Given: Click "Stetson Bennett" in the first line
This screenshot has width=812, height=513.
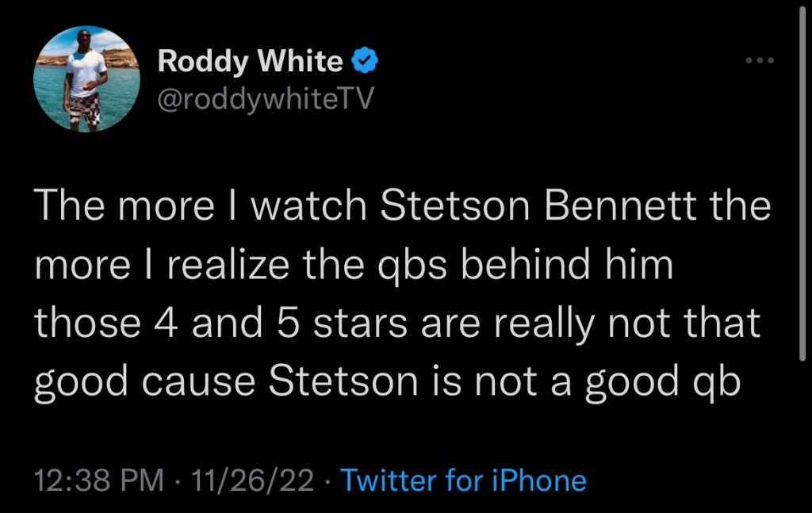Looking at the screenshot, I should 533,207.
